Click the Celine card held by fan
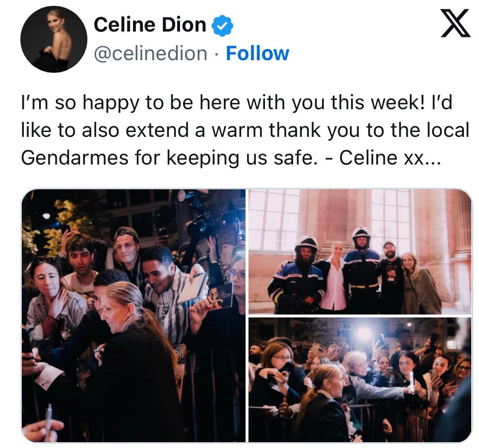Image resolution: width=479 pixels, height=448 pixels. click(219, 297)
